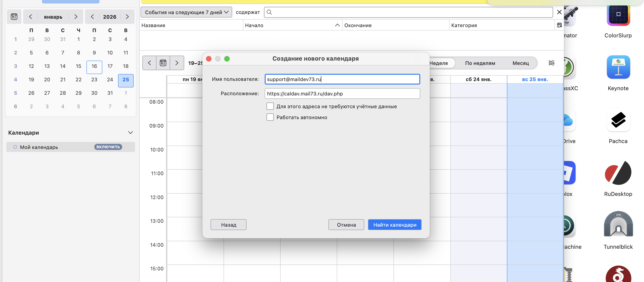This screenshot has height=282, width=644.
Task: Open the column picker icon
Action: (559, 25)
